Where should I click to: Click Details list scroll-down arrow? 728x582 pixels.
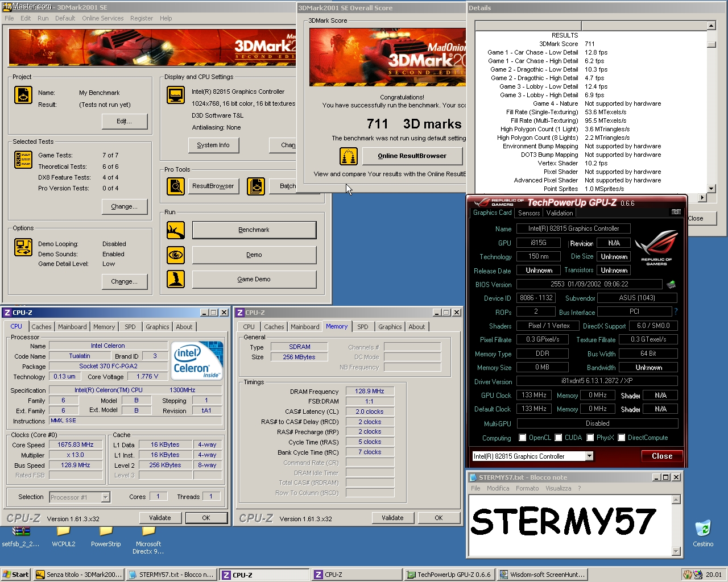tap(711, 188)
